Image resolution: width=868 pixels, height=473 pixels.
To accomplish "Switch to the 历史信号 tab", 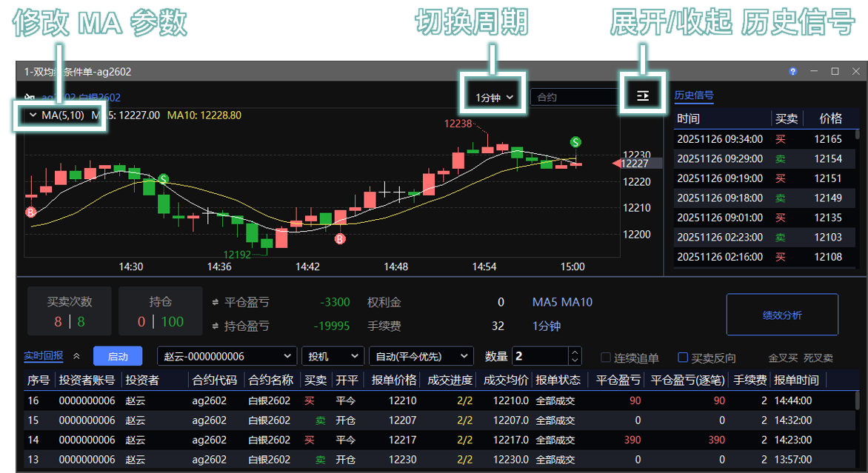I will pos(694,95).
